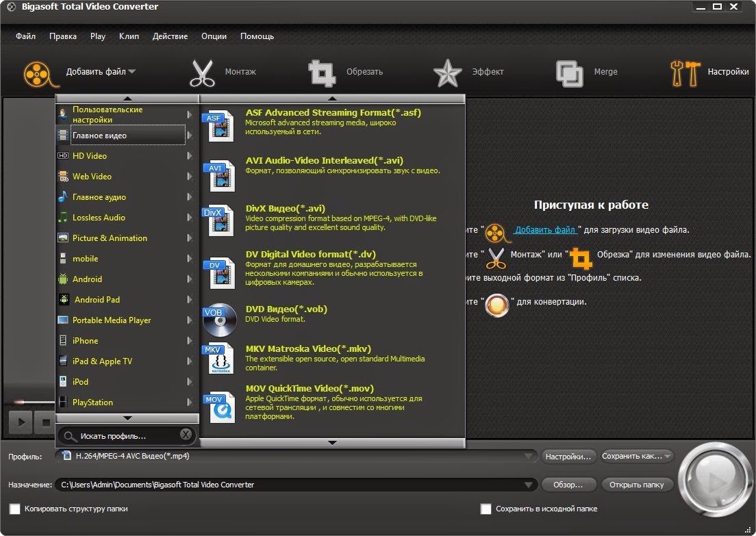Select the Обрезать crop tool icon

click(322, 73)
